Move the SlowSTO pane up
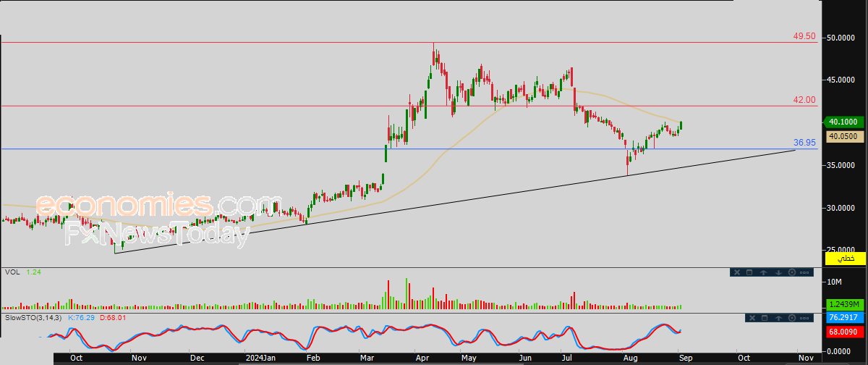Screen dimensions: 868x365 [x=778, y=318]
